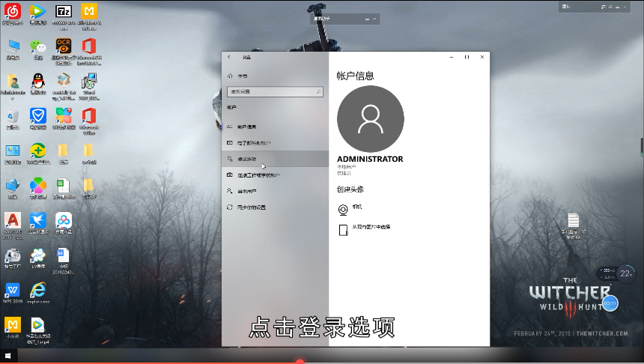Select Sign-in options (登录选项)
The width and height of the screenshot is (644, 364).
(275, 159)
